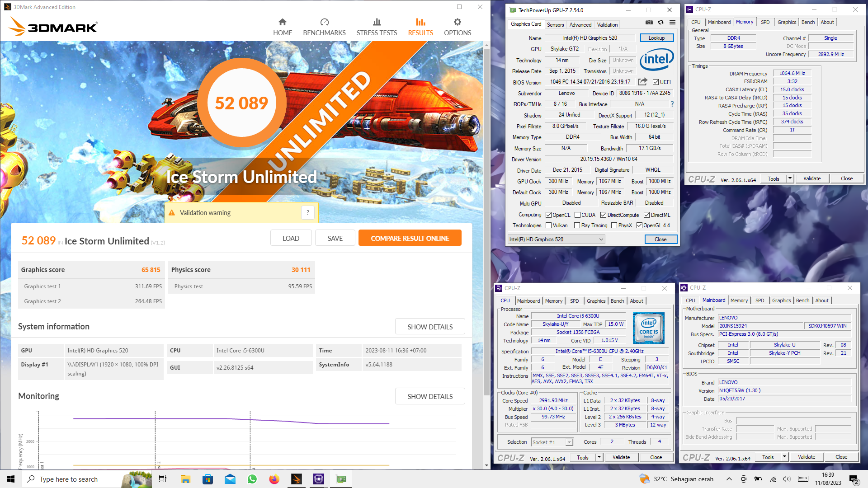Open WhatsApp from the taskbar
868x488 pixels.
pos(252,479)
